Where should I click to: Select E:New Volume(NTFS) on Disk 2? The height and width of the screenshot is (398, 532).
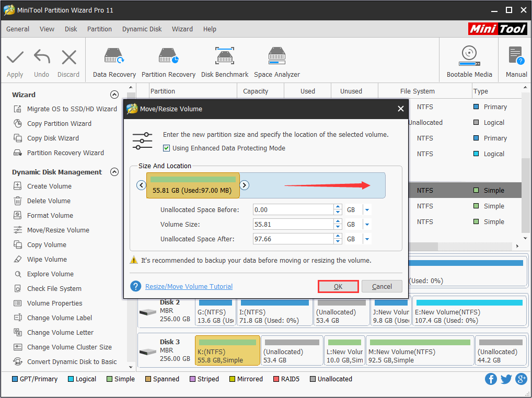tap(469, 311)
